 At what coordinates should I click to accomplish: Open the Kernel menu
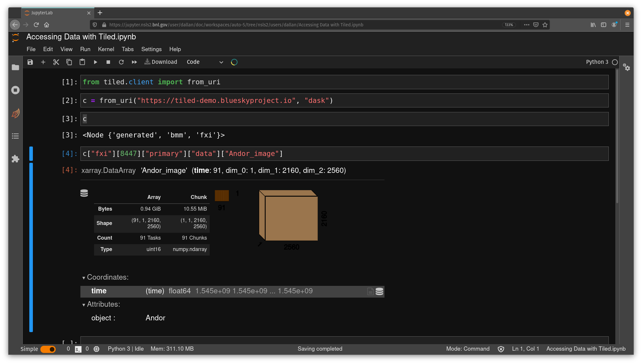pyautogui.click(x=106, y=49)
